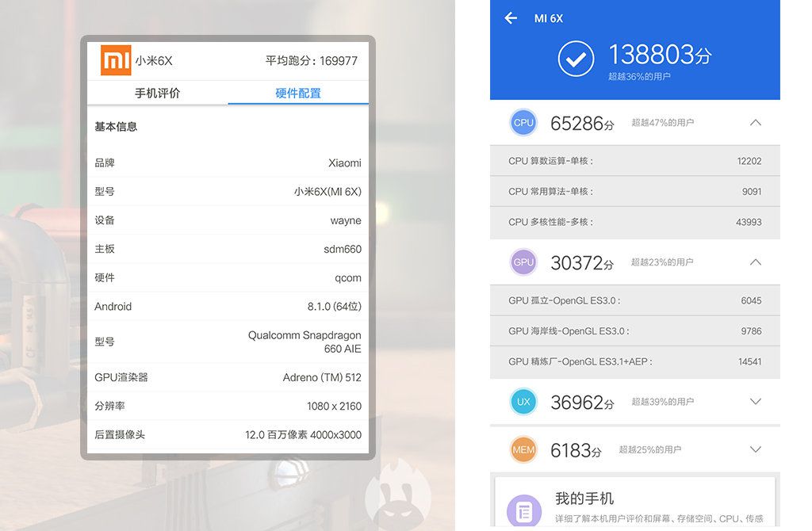Select the 超越23%的用户 text
The width and height of the screenshot is (812, 531).
click(x=662, y=262)
